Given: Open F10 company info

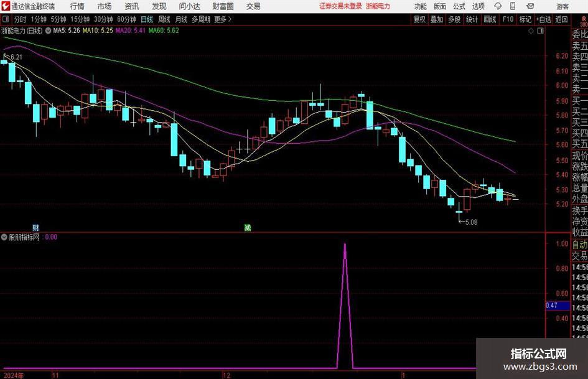Looking at the screenshot, I should point(508,19).
